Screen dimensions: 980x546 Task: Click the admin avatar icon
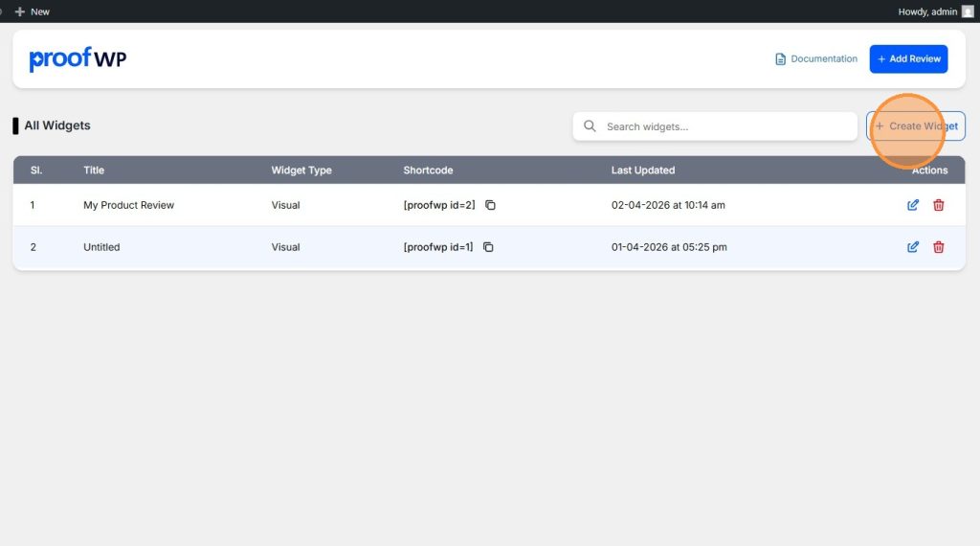[968, 11]
